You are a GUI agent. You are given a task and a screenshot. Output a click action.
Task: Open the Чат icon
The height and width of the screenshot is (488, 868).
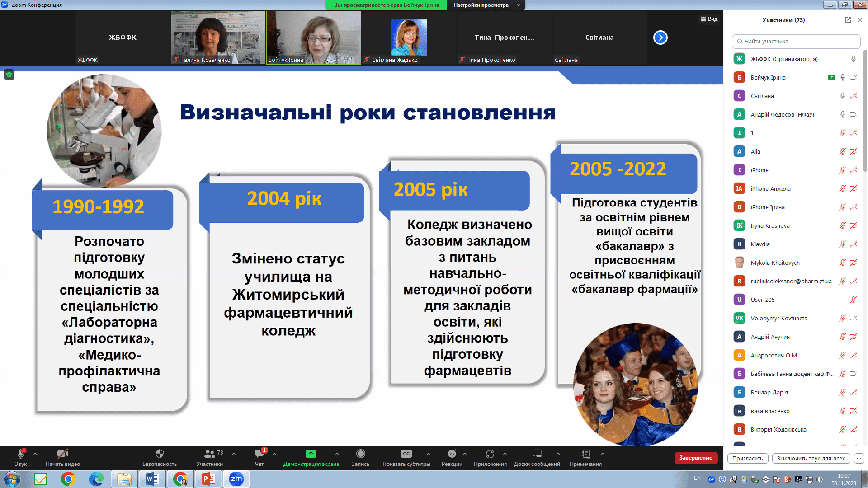point(259,454)
